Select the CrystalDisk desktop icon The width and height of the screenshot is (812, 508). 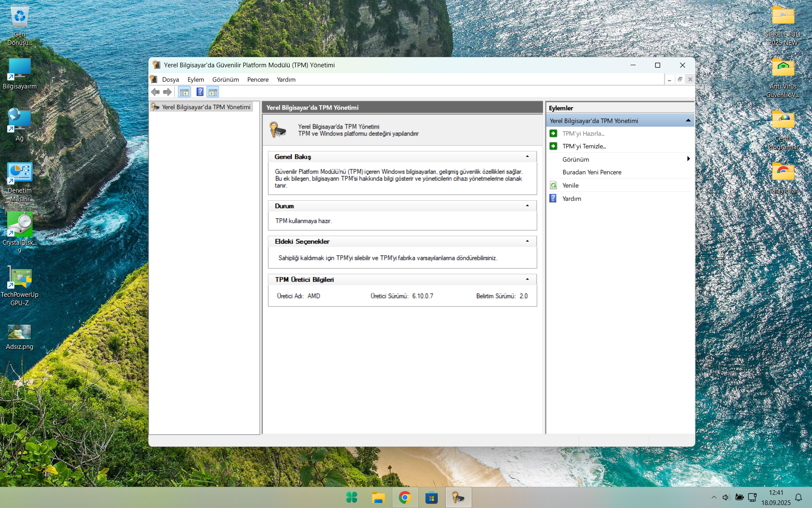point(19,234)
